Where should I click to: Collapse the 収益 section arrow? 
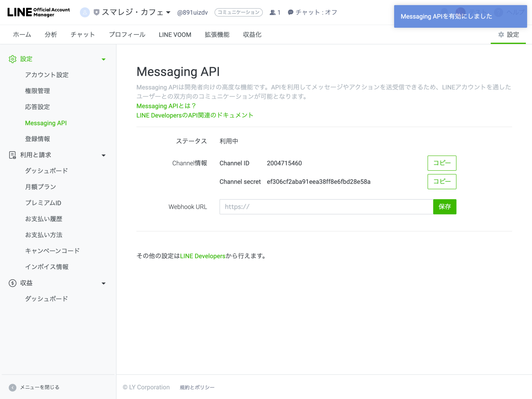click(x=103, y=283)
